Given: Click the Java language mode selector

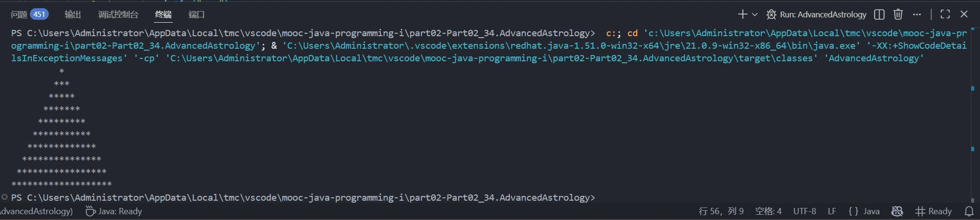Looking at the screenshot, I should (x=864, y=211).
